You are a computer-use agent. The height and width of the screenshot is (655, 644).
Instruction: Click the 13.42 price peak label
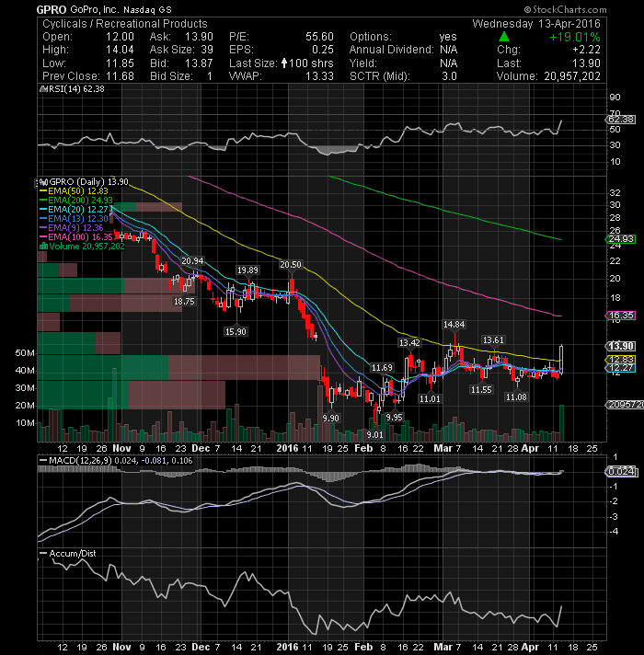(x=409, y=343)
